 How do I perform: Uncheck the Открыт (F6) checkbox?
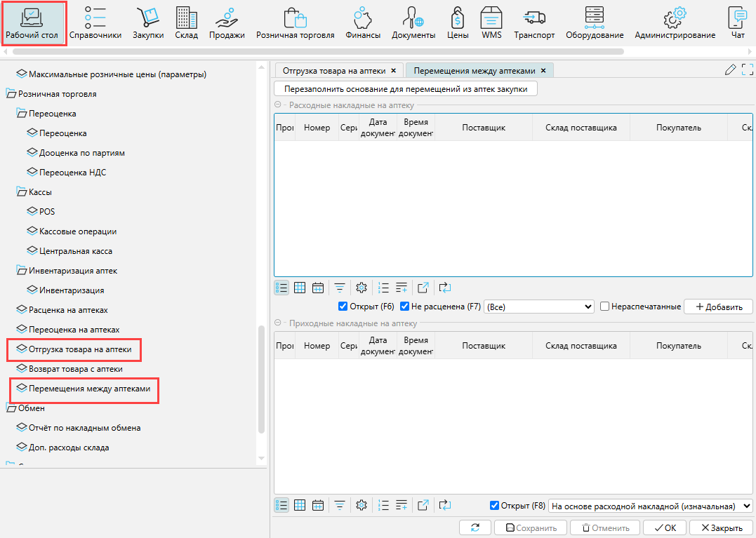(343, 307)
